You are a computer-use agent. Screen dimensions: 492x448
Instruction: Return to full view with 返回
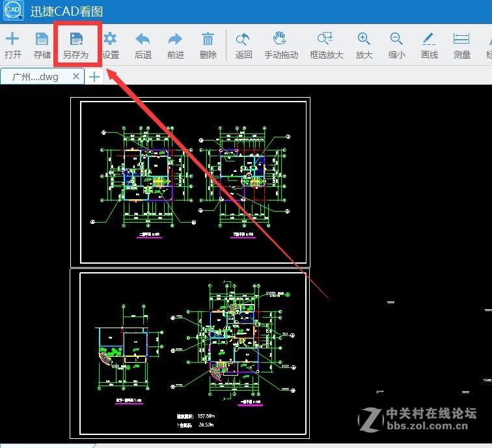tap(243, 45)
